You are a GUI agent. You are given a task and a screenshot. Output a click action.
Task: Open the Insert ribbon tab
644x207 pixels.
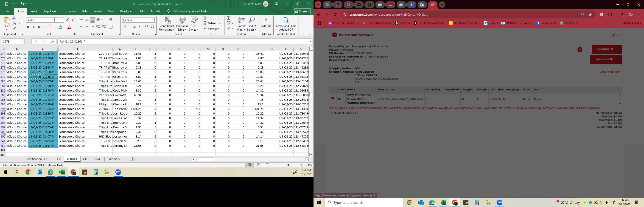(x=34, y=11)
